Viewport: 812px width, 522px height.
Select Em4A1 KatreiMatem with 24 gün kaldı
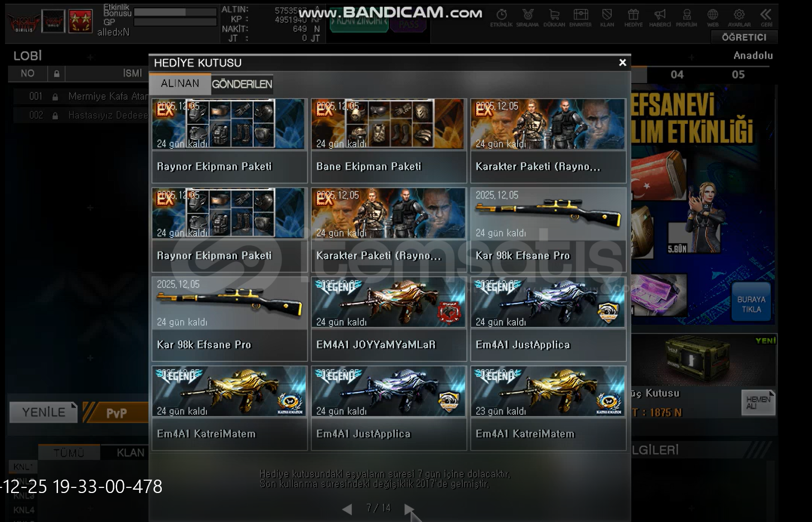coord(229,409)
